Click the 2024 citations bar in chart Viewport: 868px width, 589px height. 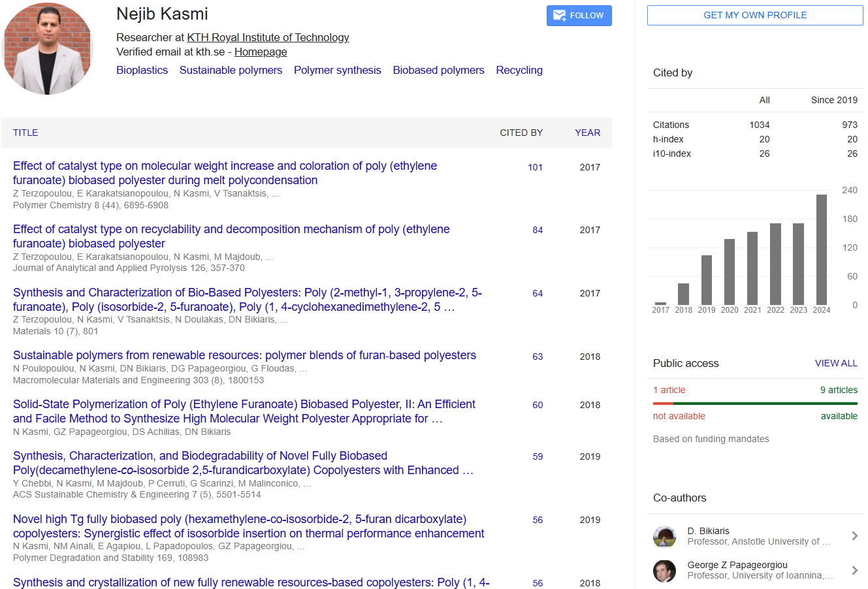821,249
